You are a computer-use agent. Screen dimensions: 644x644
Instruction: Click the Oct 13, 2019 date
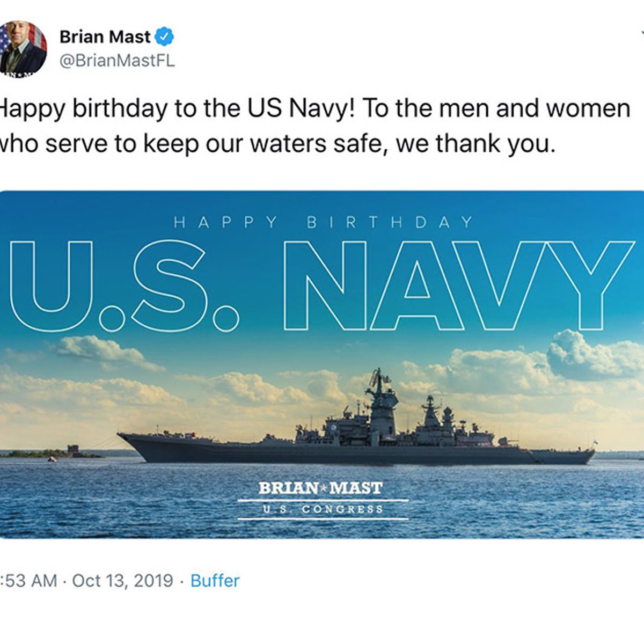(x=122, y=581)
